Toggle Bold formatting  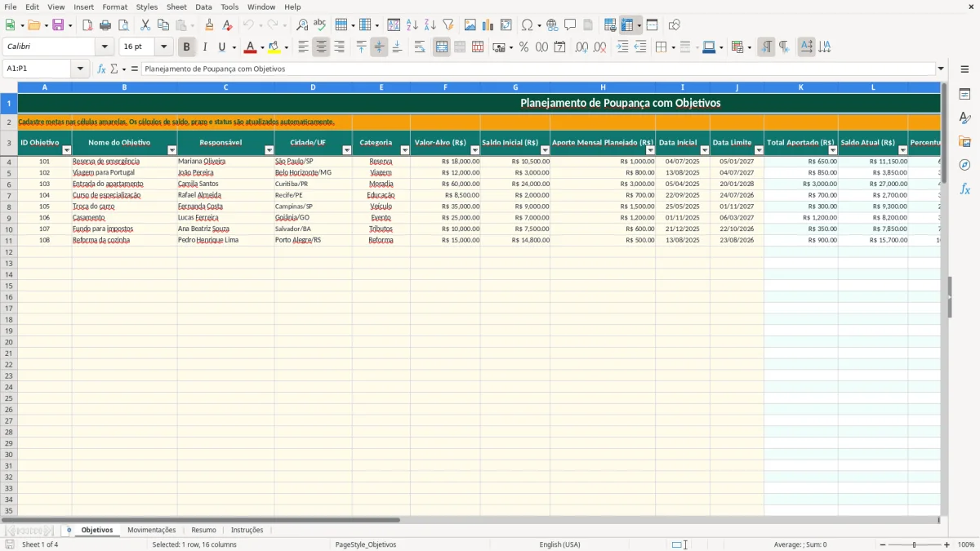pos(187,47)
